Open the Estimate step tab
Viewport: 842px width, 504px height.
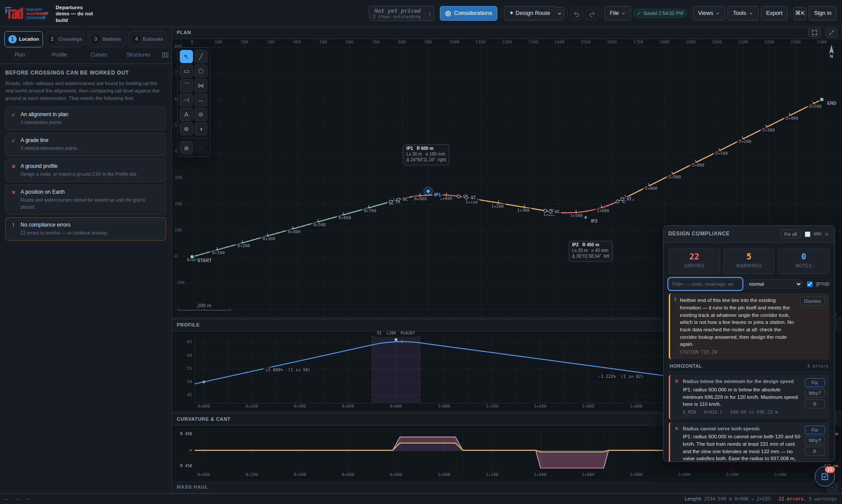coord(148,39)
